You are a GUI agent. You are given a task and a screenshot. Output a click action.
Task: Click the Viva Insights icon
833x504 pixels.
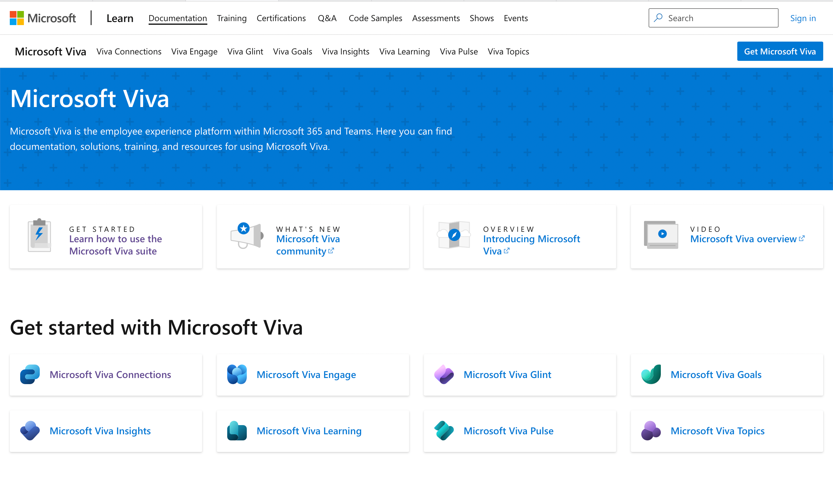pos(30,431)
